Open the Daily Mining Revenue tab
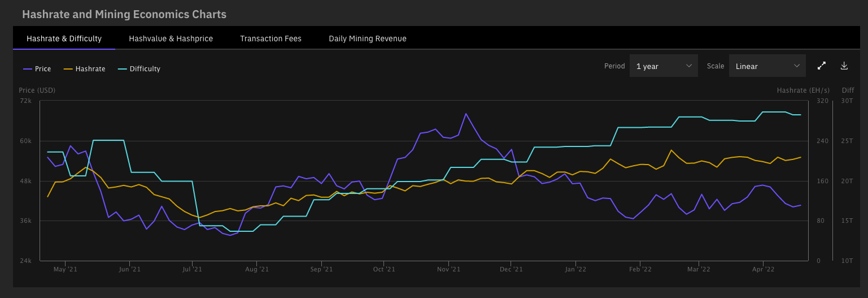The height and width of the screenshot is (298, 868). (x=368, y=38)
